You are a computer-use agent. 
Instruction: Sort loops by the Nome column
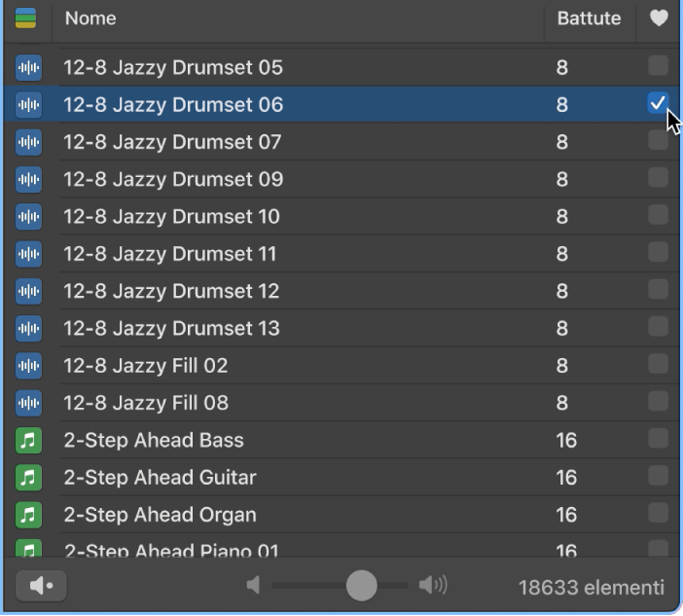point(292,18)
